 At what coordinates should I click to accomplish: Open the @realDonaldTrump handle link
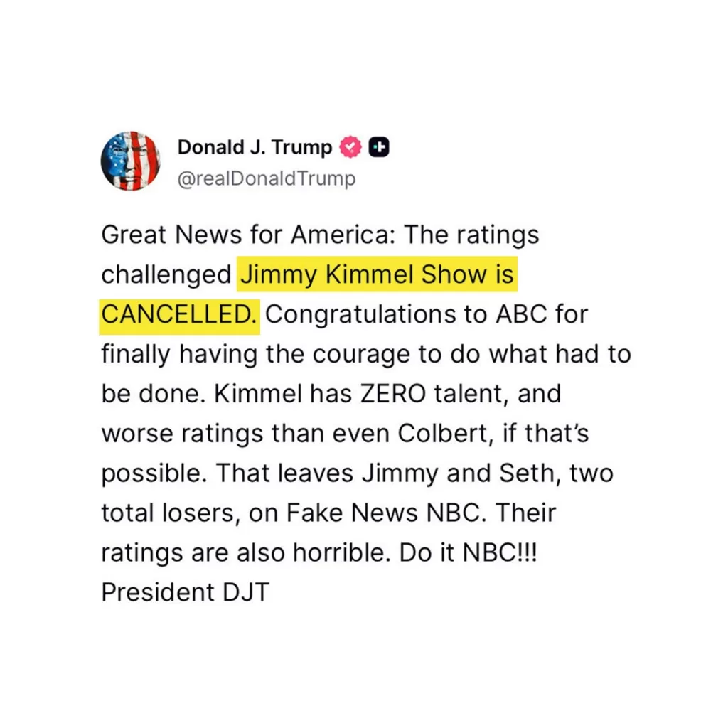tap(266, 178)
